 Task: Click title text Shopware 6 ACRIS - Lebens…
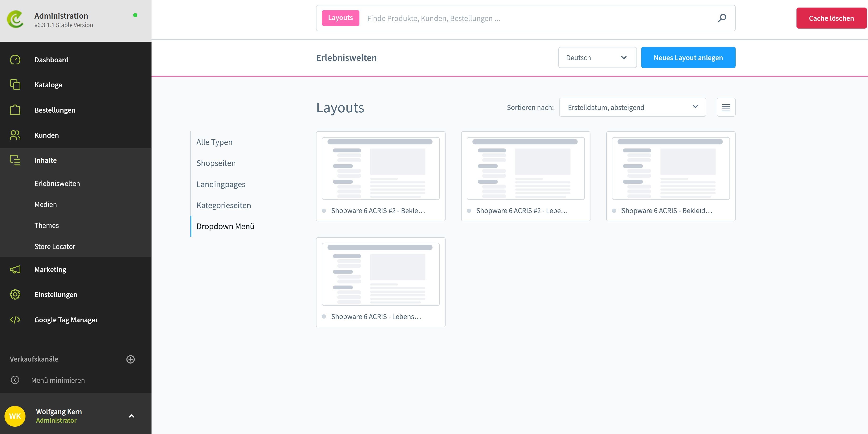[x=376, y=316]
